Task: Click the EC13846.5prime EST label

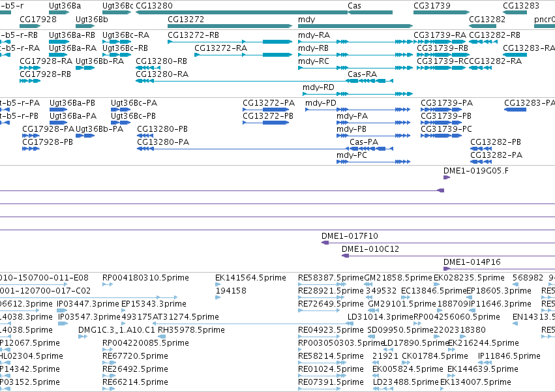Action: (x=434, y=291)
